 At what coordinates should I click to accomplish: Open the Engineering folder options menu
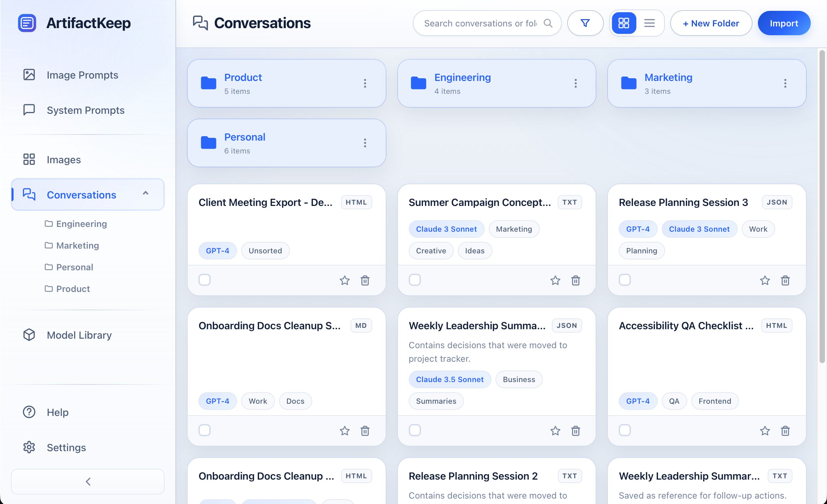pos(575,83)
